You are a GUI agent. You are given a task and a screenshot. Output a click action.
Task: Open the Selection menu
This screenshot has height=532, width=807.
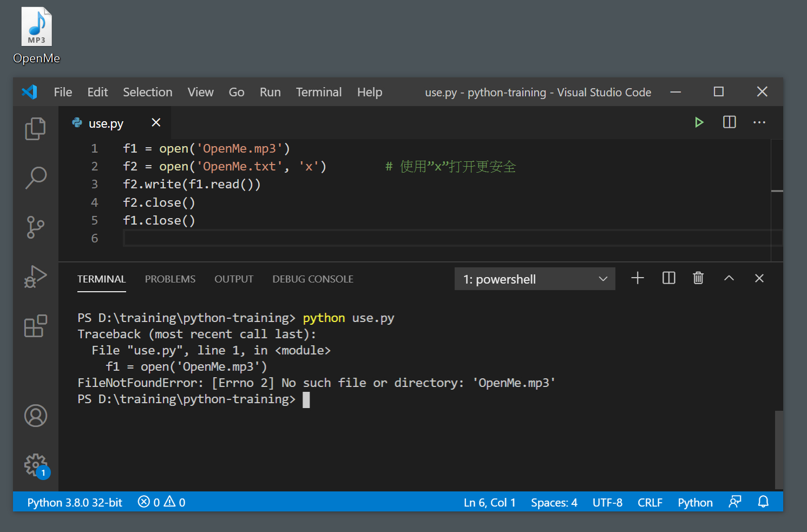148,92
